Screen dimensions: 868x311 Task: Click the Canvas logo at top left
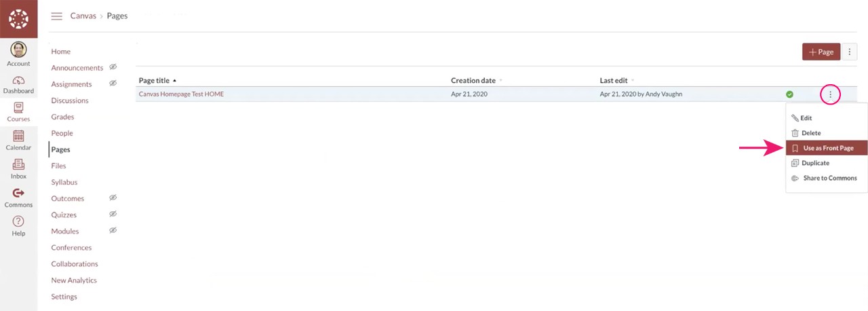18,19
